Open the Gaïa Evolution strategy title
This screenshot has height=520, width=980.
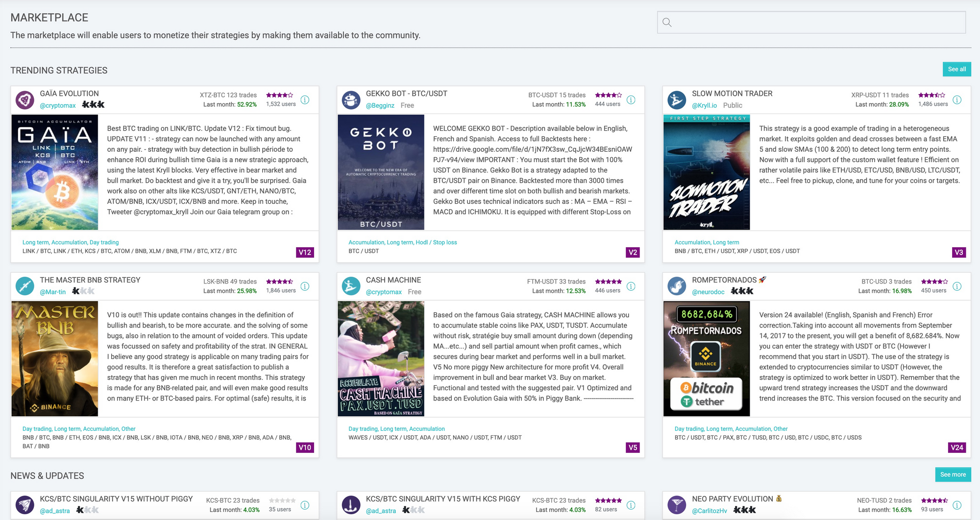click(x=69, y=94)
